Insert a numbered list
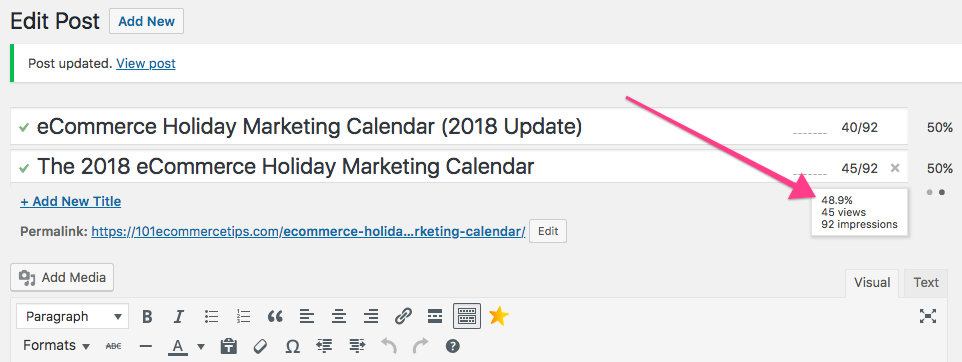The height and width of the screenshot is (362, 962). 244,317
